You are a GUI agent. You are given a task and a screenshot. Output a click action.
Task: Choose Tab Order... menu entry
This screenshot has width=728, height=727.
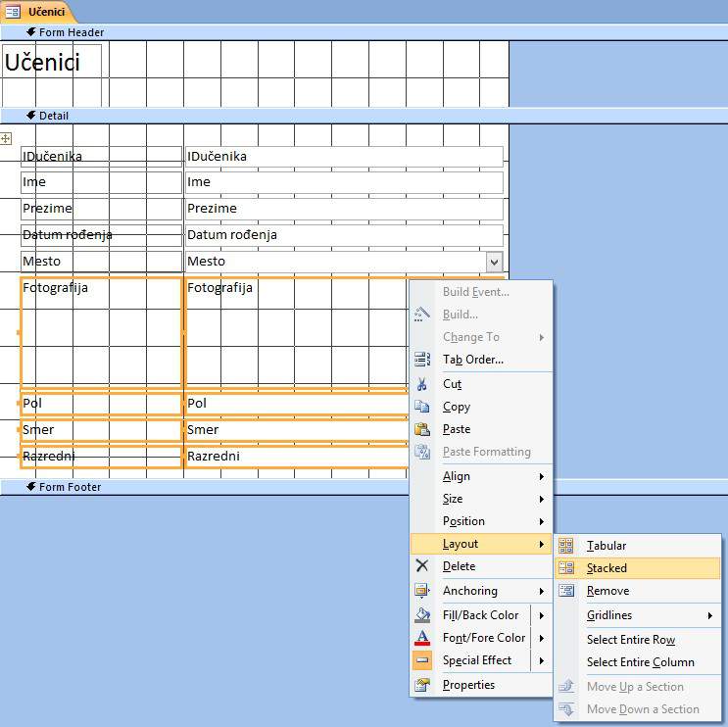coord(481,360)
